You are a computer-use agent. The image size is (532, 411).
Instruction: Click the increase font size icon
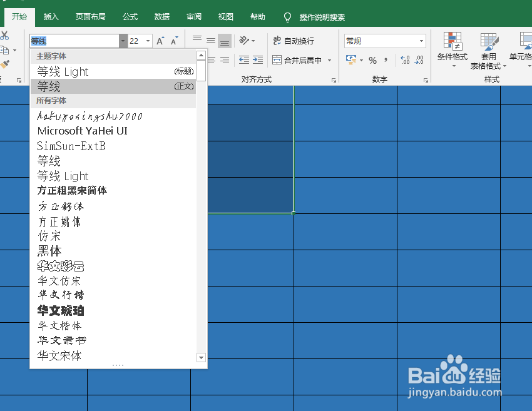point(159,39)
